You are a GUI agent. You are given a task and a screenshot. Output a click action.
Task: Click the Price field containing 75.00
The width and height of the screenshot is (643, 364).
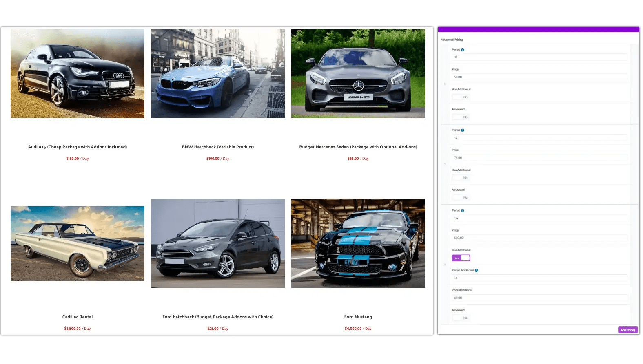pyautogui.click(x=539, y=157)
